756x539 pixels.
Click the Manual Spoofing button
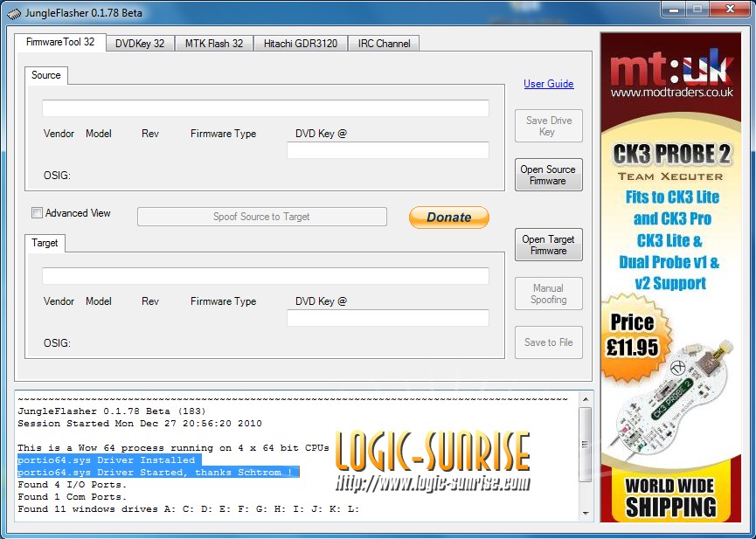point(549,294)
